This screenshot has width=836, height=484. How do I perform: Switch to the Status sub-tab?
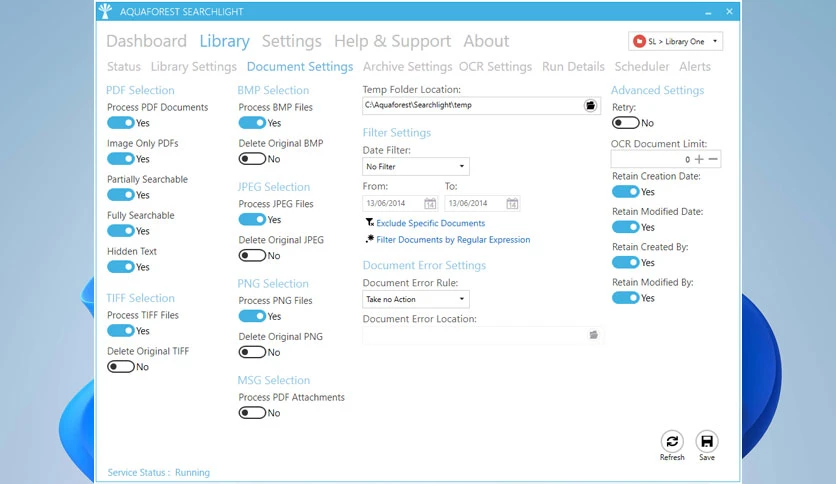click(124, 67)
